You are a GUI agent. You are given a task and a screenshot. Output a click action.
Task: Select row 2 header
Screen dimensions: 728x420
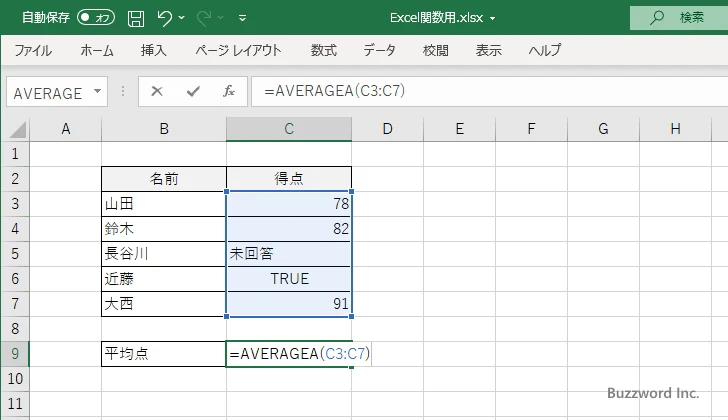point(15,179)
